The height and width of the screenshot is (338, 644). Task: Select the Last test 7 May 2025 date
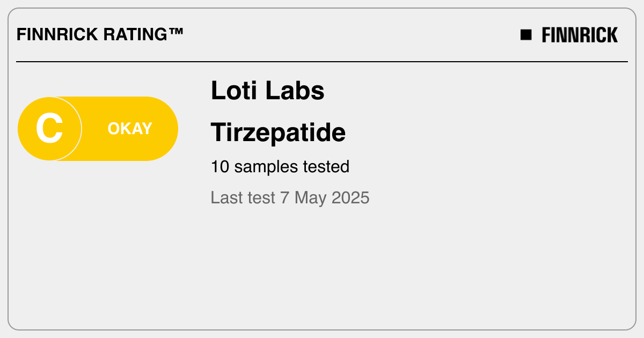290,197
